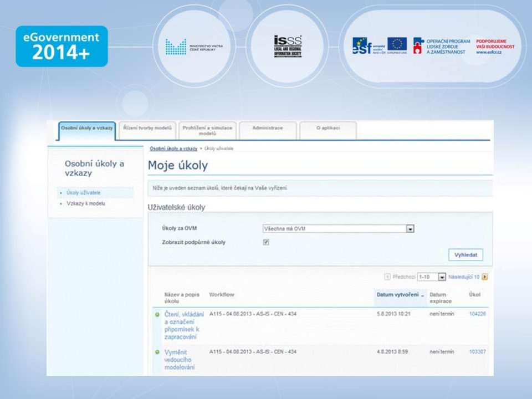Open task Čtení, vkládání a označení připomínek
This screenshot has width=532, height=399.
tap(184, 325)
